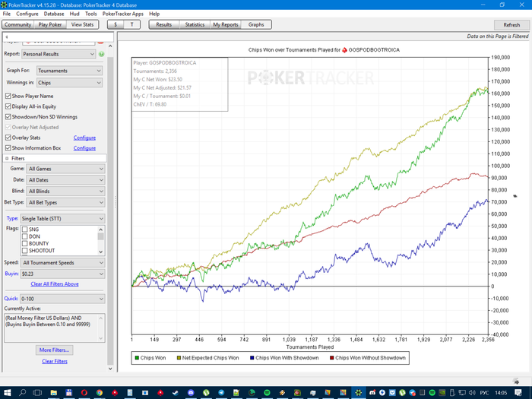The height and width of the screenshot is (399, 532).
Task: Open Windows taskbar search
Action: 22,393
